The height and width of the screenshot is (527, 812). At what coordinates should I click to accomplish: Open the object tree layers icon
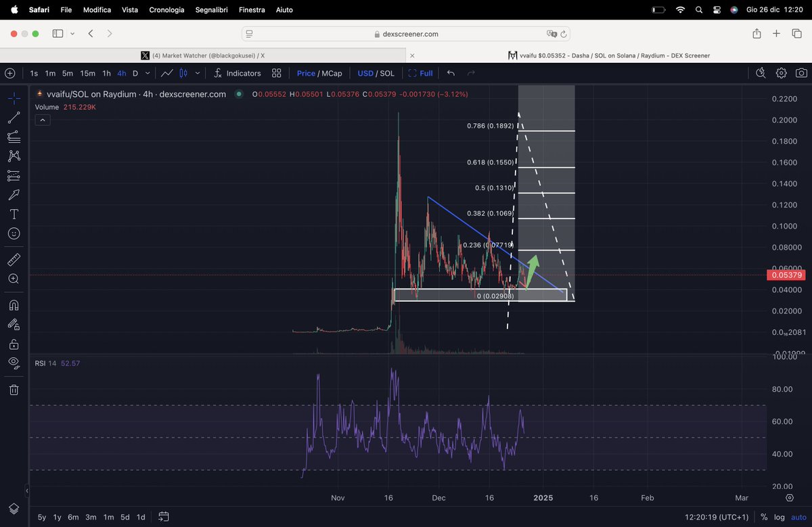pos(14,509)
